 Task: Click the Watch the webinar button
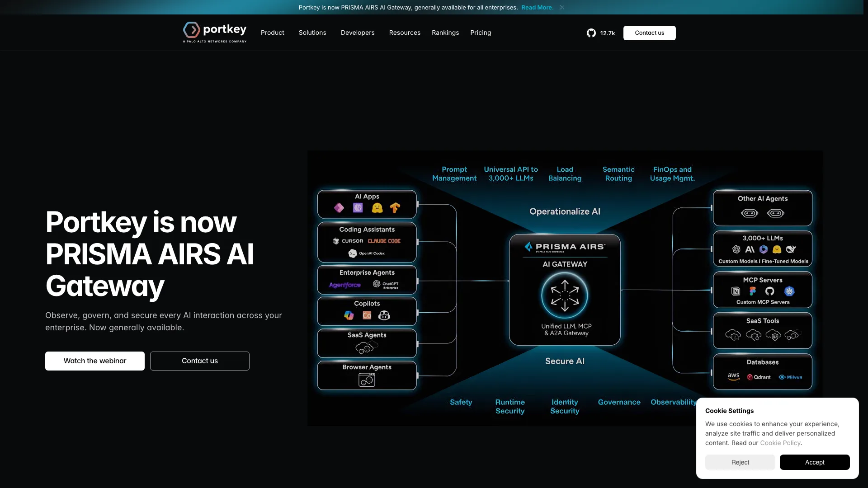(x=95, y=361)
